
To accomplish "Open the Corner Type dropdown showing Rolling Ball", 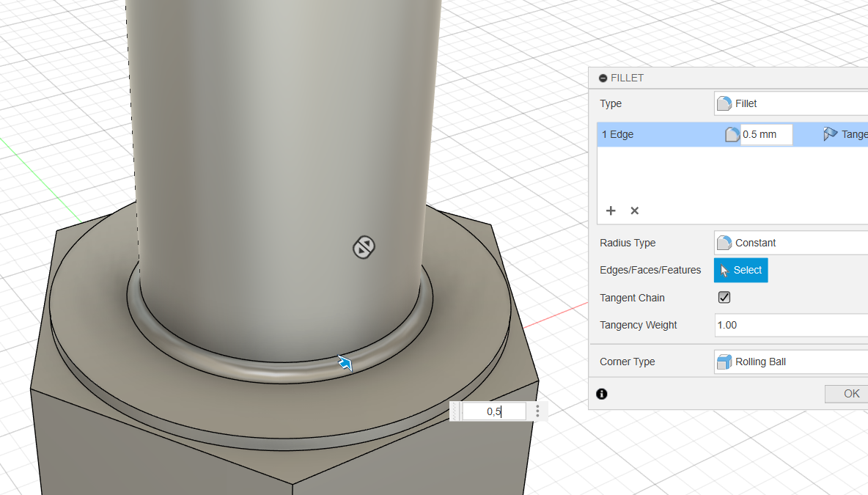I will pos(790,362).
